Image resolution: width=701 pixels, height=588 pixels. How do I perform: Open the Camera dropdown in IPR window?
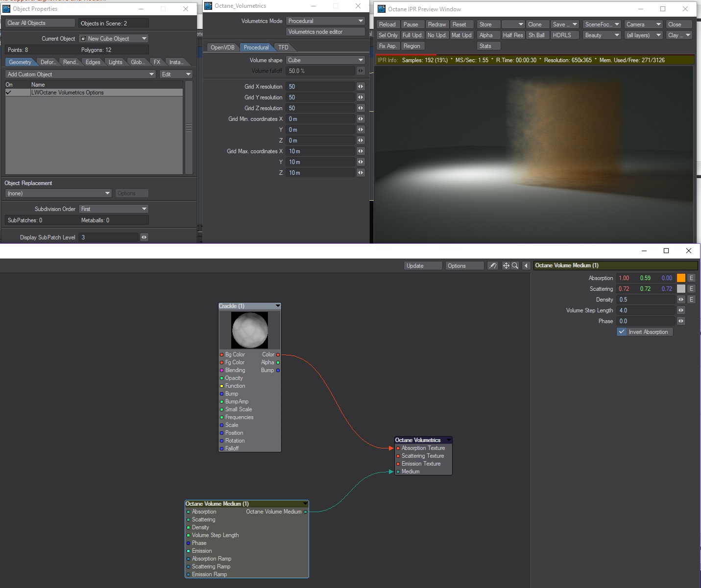pyautogui.click(x=643, y=24)
